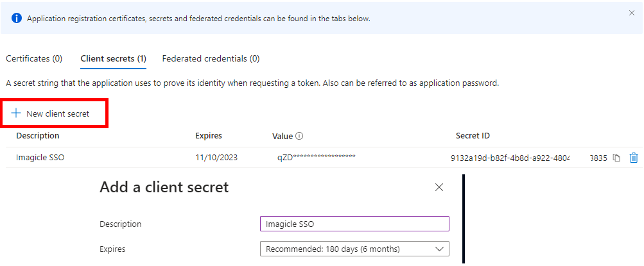Close the Add a client secret panel
Viewport: 644px width, 266px height.
(439, 187)
